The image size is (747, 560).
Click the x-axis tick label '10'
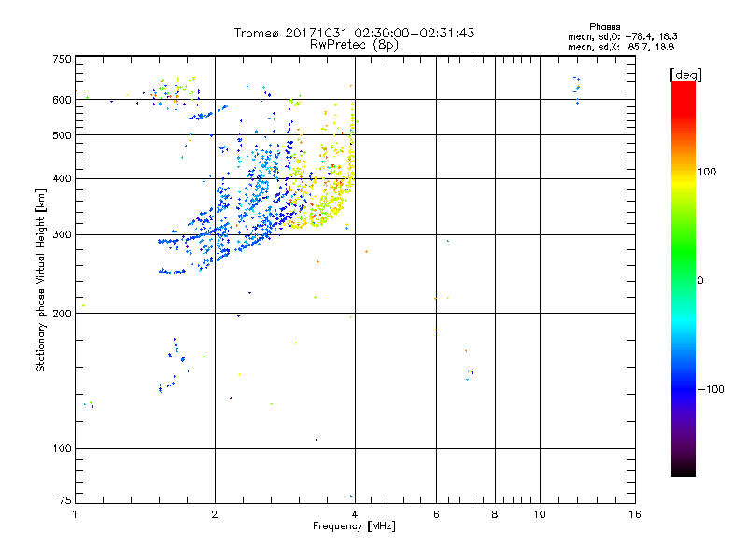(540, 514)
